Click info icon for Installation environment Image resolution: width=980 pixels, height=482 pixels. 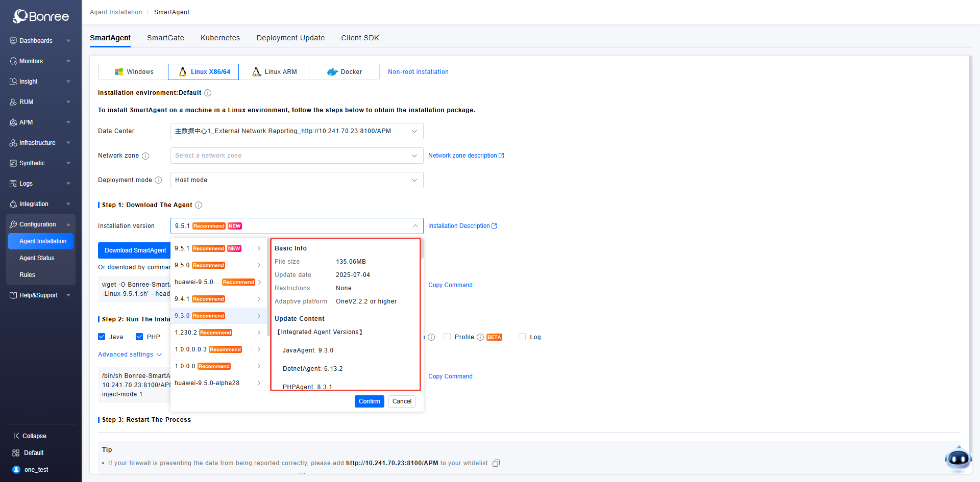208,93
